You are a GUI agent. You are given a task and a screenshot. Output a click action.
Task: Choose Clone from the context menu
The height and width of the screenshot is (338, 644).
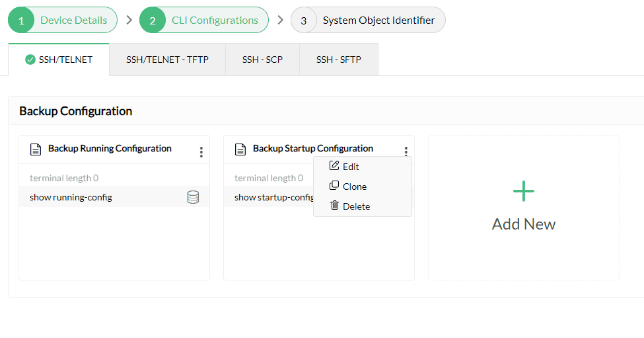click(355, 187)
